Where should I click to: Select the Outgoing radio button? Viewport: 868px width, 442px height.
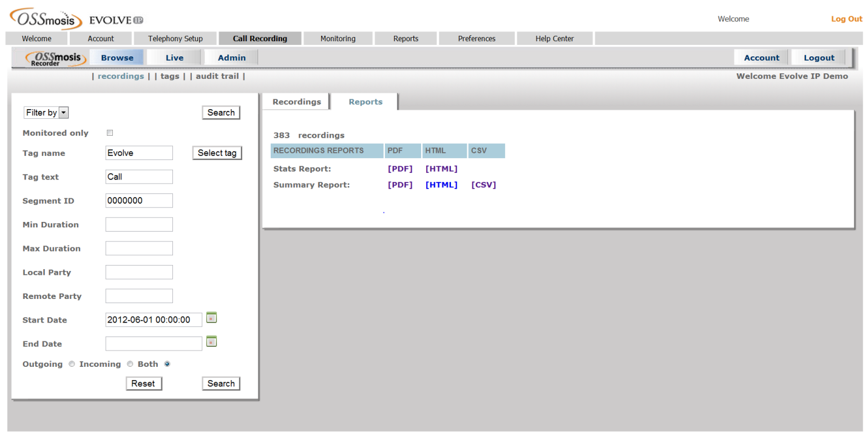(72, 364)
